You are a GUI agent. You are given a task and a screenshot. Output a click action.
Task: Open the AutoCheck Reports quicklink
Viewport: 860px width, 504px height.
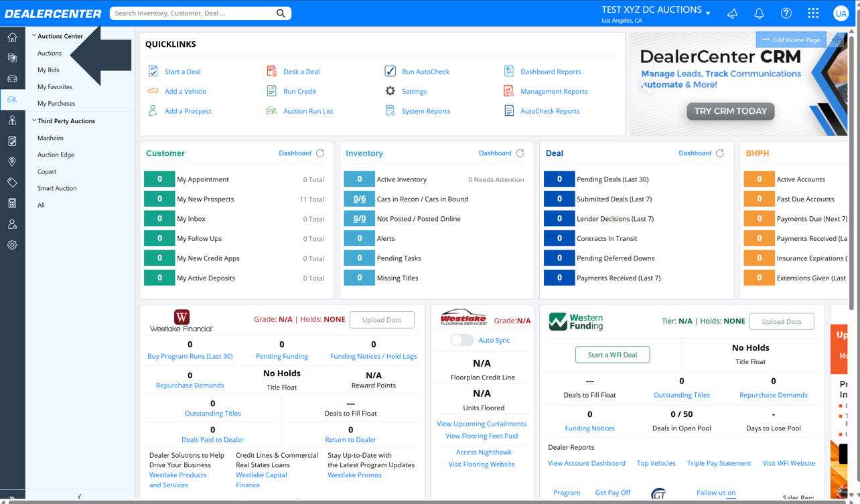pos(550,111)
